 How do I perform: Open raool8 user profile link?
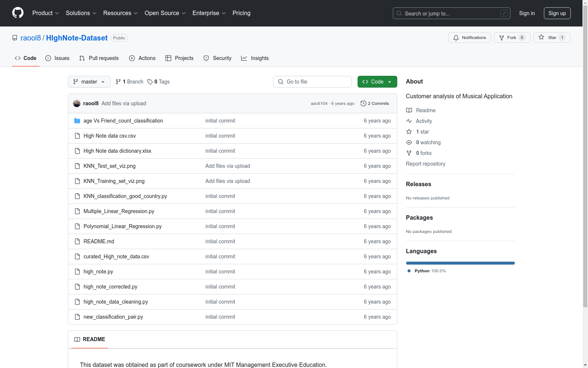click(x=31, y=38)
